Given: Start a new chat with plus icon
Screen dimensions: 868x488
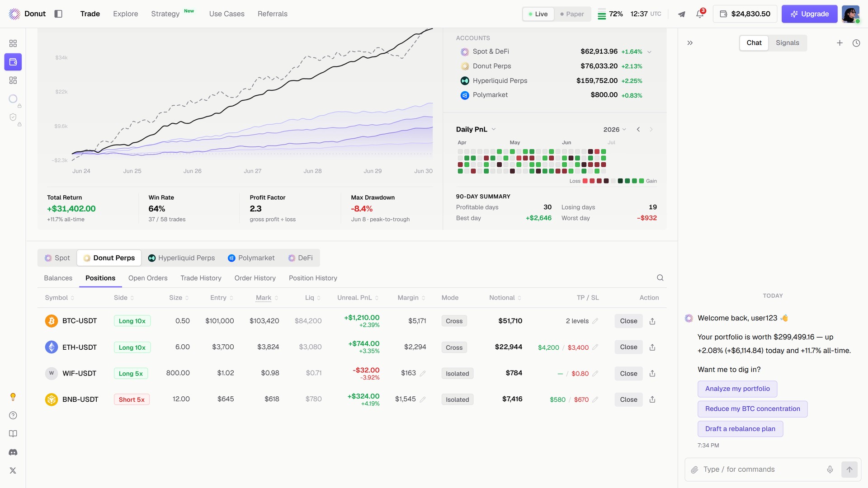Looking at the screenshot, I should point(840,43).
